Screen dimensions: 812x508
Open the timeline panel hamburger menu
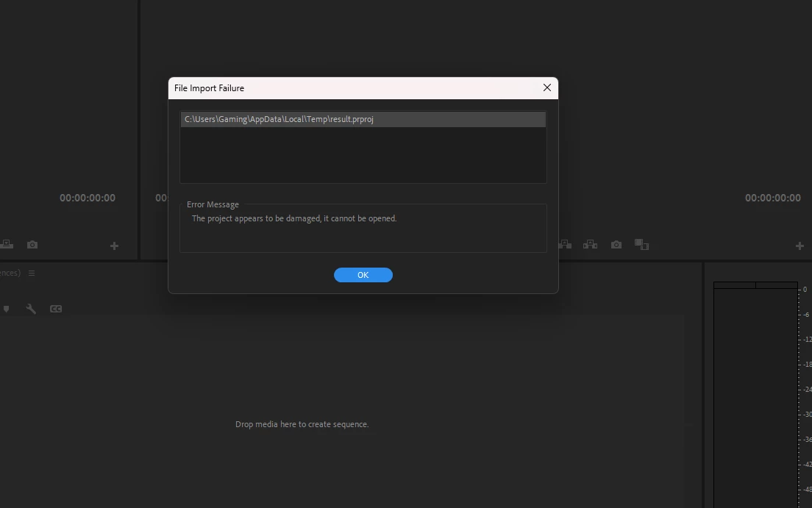[32, 273]
